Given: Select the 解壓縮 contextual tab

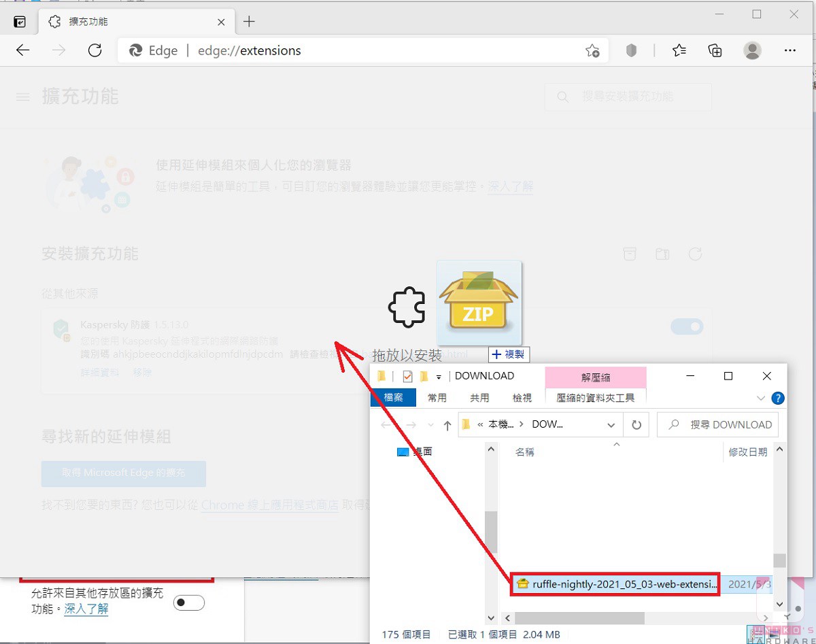Looking at the screenshot, I should tap(596, 377).
